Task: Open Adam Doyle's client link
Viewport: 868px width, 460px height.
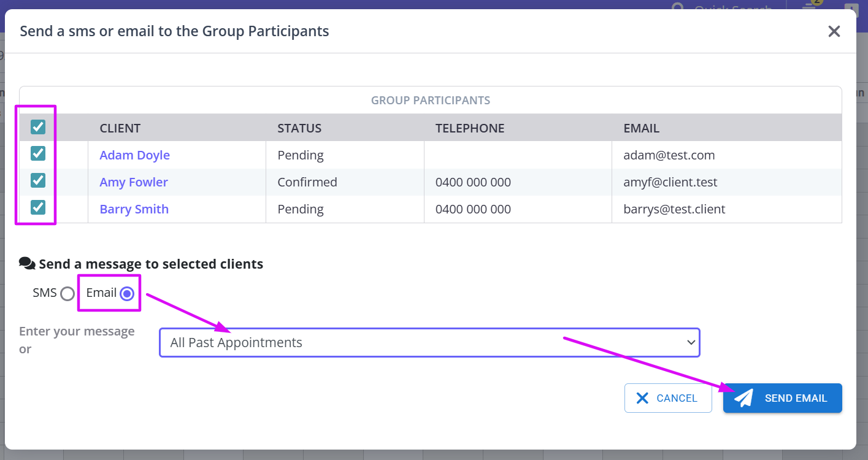Action: [134, 155]
